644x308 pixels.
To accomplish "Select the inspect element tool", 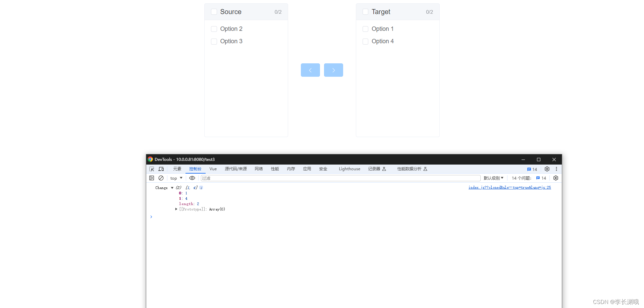I will [x=152, y=169].
